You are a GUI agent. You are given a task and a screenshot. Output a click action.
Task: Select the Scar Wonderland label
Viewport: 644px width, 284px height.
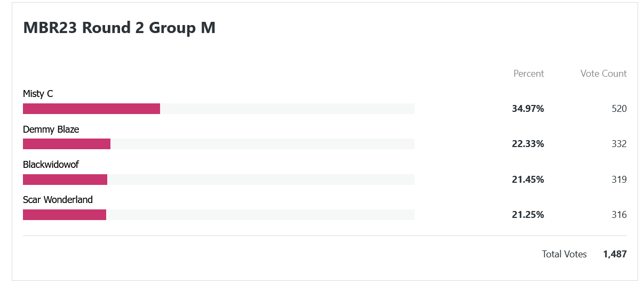(x=58, y=200)
